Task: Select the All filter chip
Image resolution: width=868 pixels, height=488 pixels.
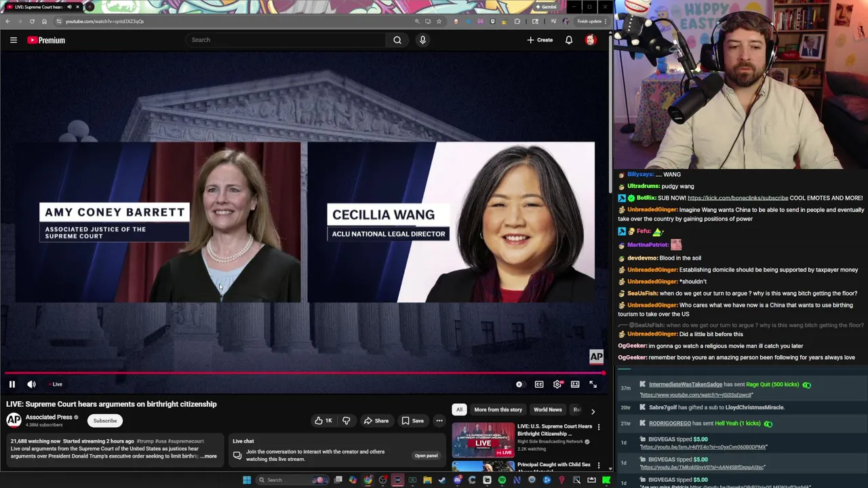Action: (x=459, y=409)
